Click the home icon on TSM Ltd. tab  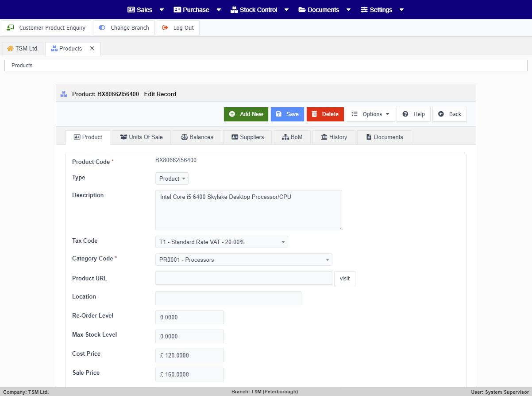10,48
